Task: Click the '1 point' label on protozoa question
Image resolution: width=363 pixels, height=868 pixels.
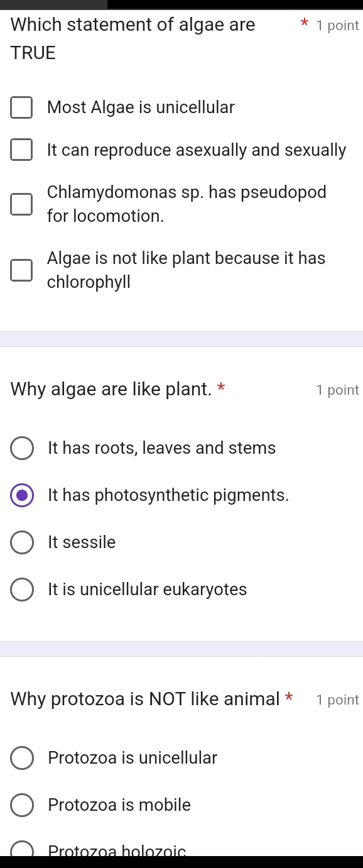Action: pyautogui.click(x=338, y=700)
